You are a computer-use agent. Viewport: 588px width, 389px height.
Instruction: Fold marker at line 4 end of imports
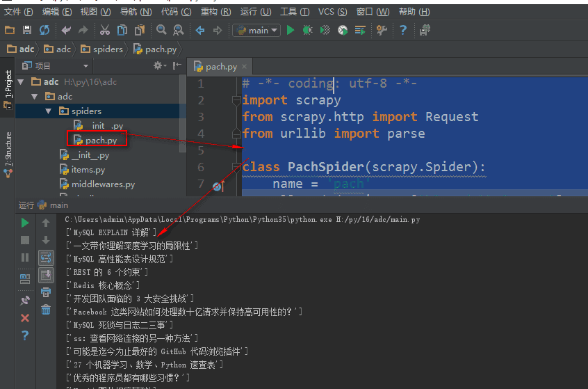tap(236, 134)
